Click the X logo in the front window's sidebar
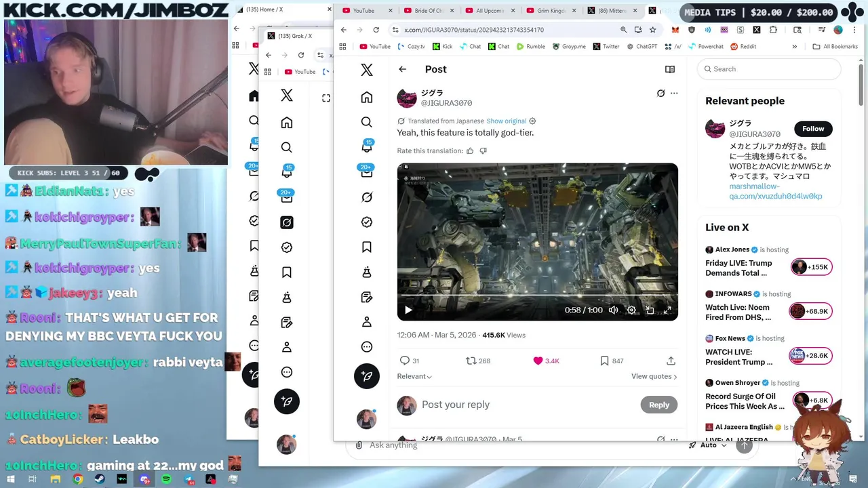Viewport: 868px width, 488px height. click(x=367, y=70)
